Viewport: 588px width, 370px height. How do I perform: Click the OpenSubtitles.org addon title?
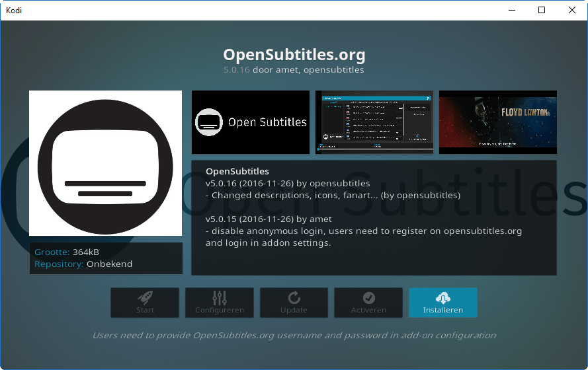coord(294,55)
